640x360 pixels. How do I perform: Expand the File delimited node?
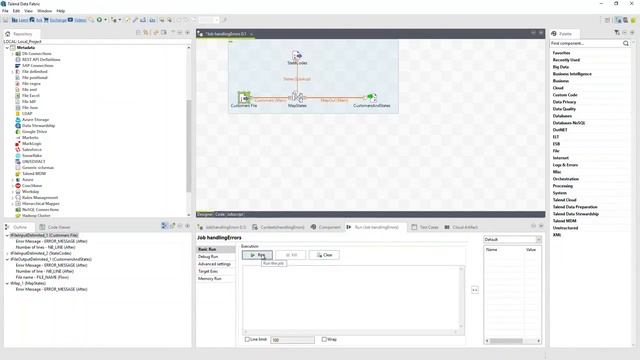[13, 71]
